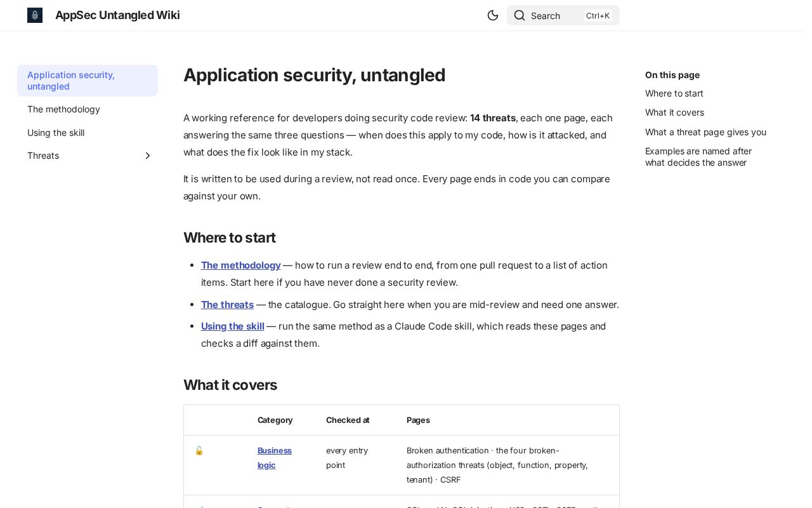Jump to 'Examples are named after' outline entry
812x508 pixels.
click(x=698, y=157)
